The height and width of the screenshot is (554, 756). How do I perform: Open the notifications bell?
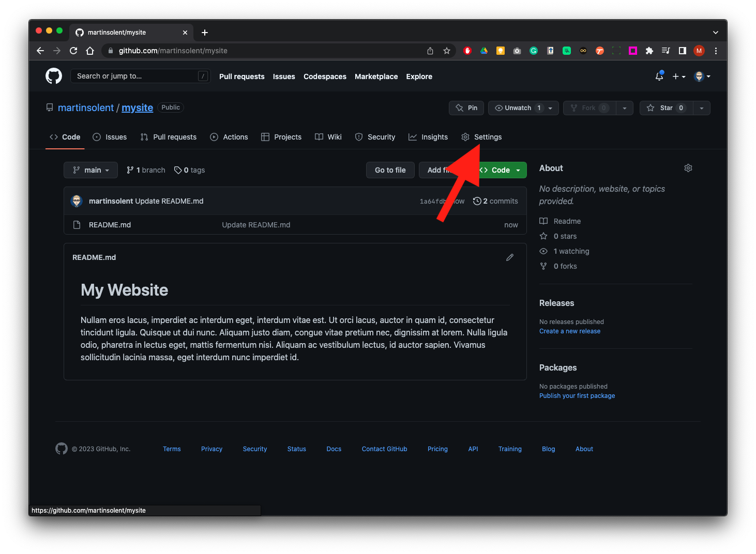click(x=659, y=76)
